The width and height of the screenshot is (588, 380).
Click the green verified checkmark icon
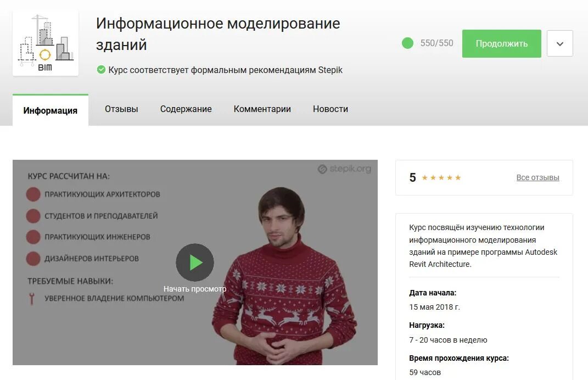(101, 70)
